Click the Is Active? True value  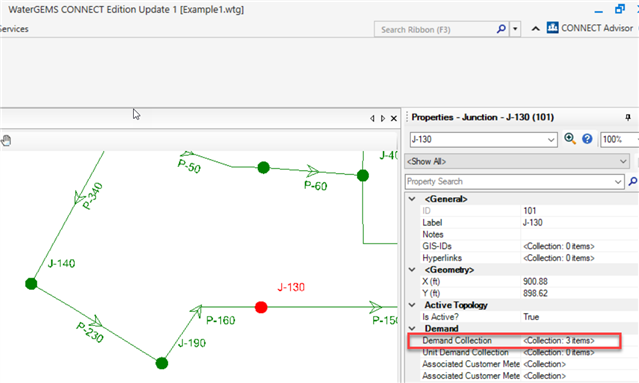coord(531,317)
